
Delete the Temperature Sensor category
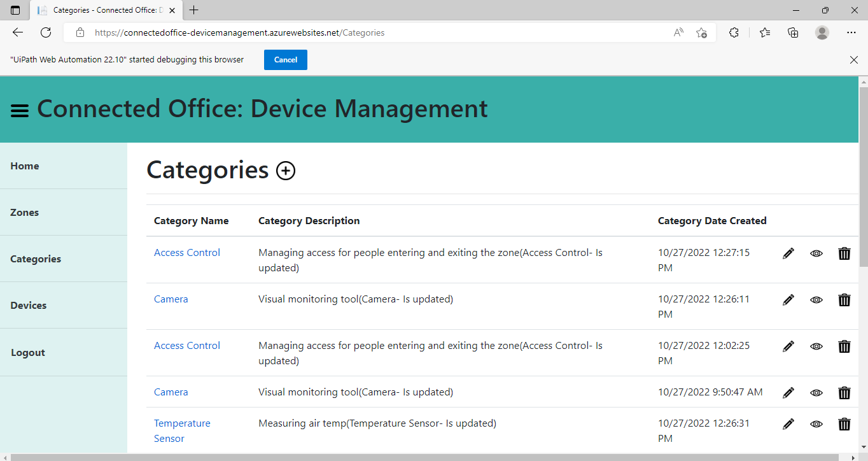(x=844, y=424)
